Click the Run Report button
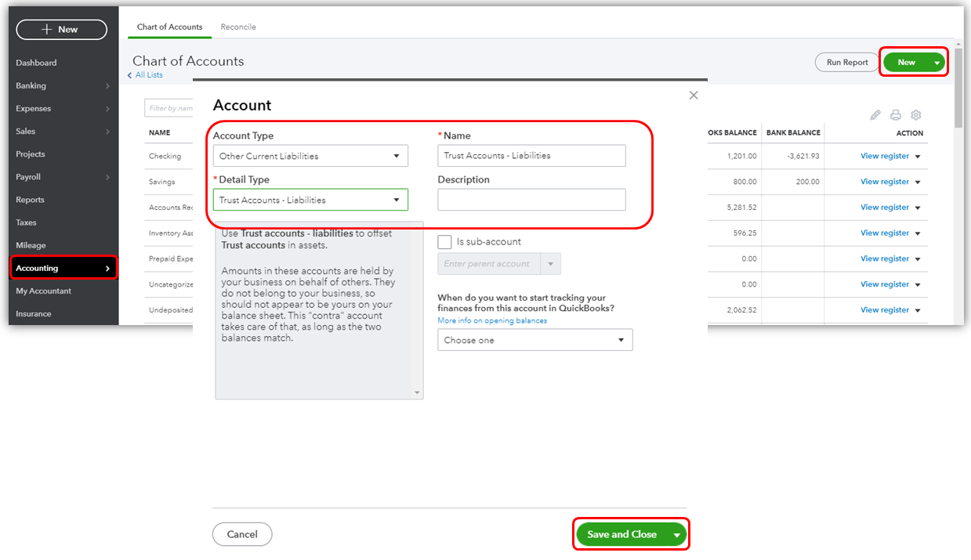Image resolution: width=971 pixels, height=560 pixels. point(847,63)
